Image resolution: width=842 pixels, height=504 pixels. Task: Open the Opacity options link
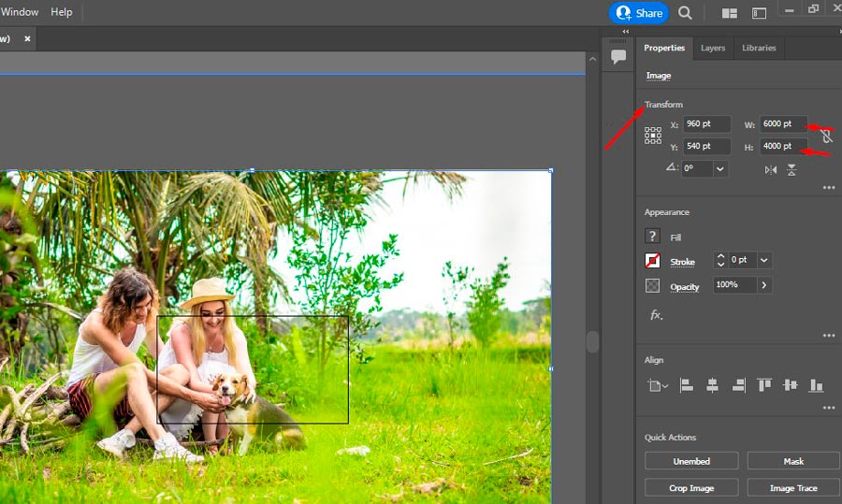tap(685, 287)
